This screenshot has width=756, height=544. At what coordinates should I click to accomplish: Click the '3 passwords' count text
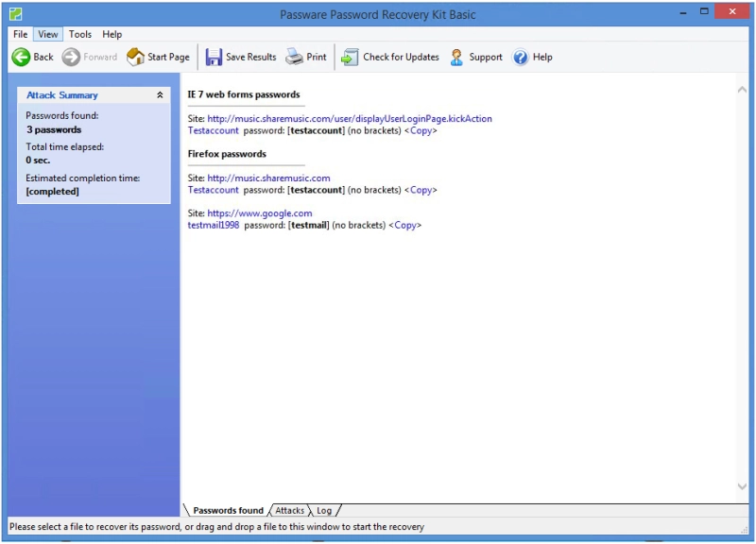pos(54,129)
